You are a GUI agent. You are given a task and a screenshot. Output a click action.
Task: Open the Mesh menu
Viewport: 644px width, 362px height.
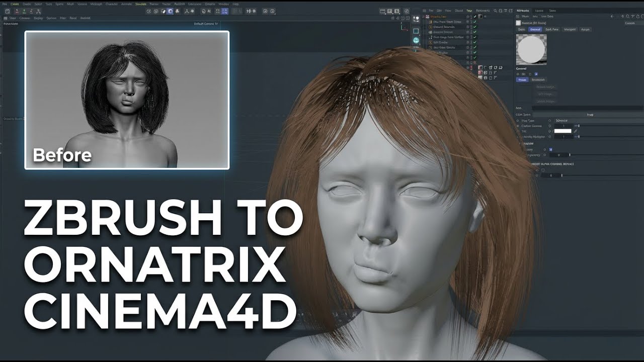point(70,4)
